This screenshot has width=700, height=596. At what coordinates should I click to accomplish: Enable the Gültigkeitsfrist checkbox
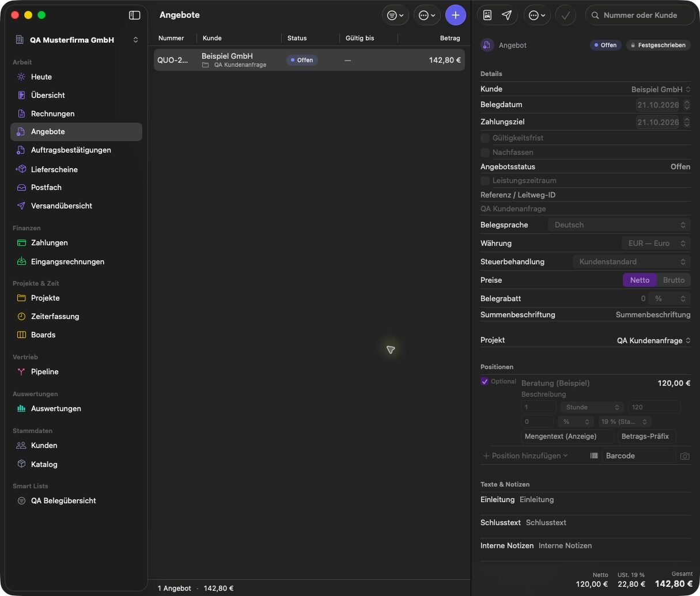coord(485,138)
